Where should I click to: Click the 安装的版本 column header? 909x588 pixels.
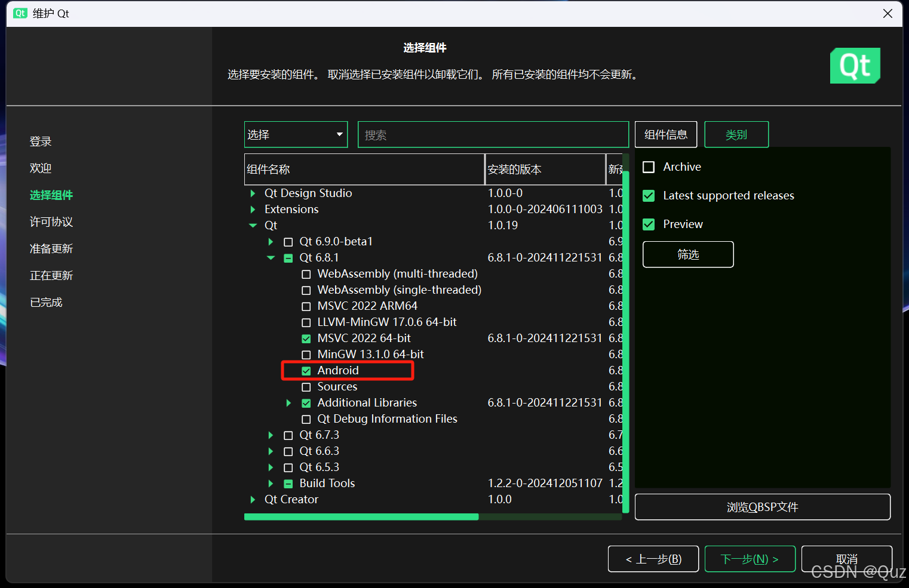545,170
